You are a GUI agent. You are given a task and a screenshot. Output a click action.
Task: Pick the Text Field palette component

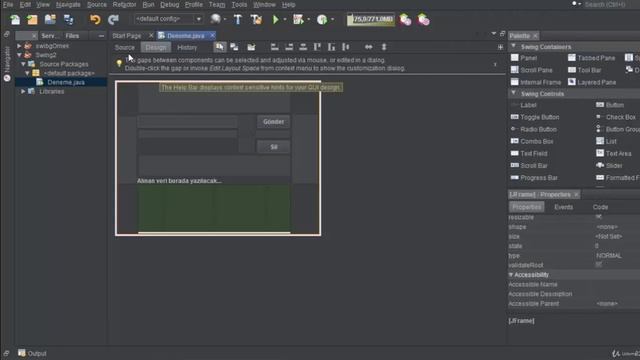529,153
